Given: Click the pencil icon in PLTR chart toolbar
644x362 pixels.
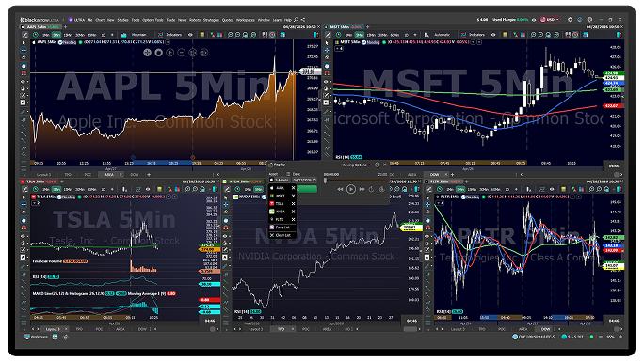Looking at the screenshot, I should [429, 189].
